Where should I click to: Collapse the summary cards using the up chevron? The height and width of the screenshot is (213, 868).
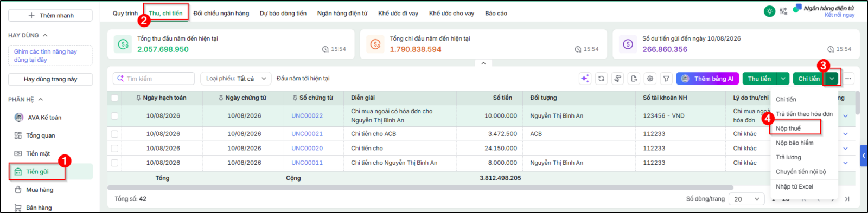[x=483, y=63]
